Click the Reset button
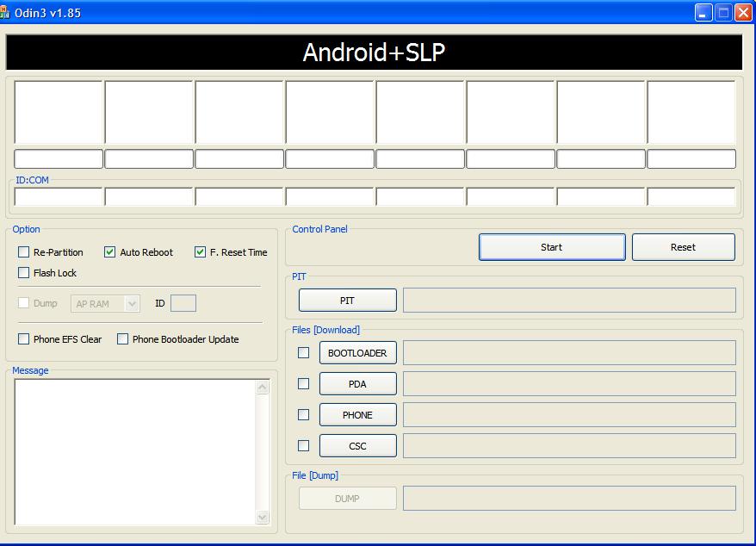Image resolution: width=756 pixels, height=546 pixels. click(x=684, y=247)
